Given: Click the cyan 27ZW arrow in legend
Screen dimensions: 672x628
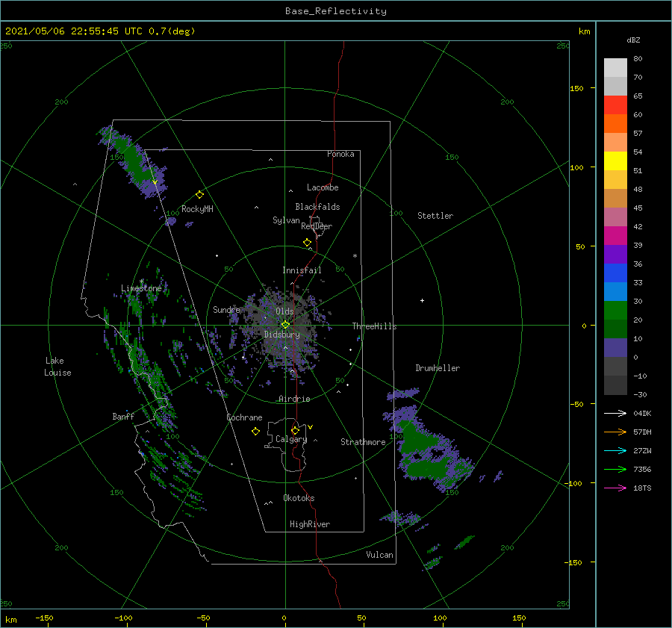Looking at the screenshot, I should click(x=615, y=450).
